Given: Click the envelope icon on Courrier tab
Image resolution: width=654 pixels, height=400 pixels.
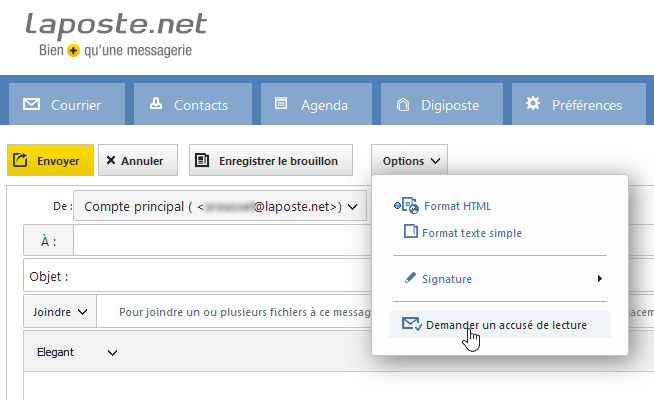Looking at the screenshot, I should [x=31, y=104].
